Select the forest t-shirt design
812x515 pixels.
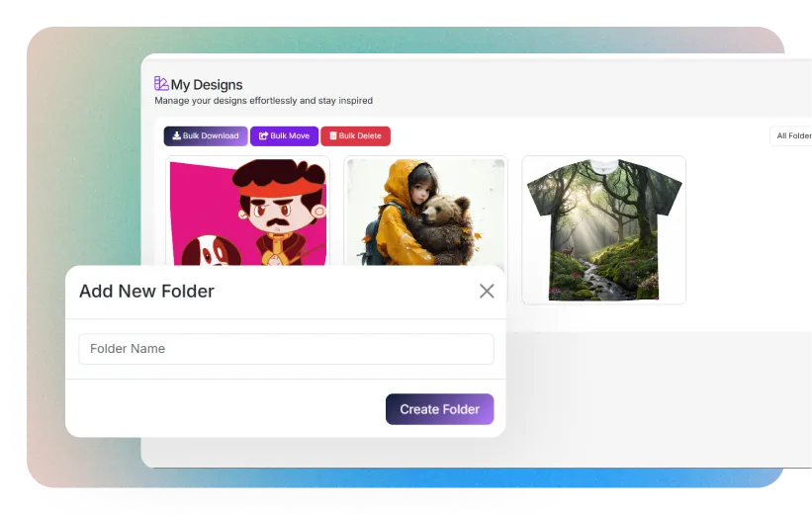point(603,229)
